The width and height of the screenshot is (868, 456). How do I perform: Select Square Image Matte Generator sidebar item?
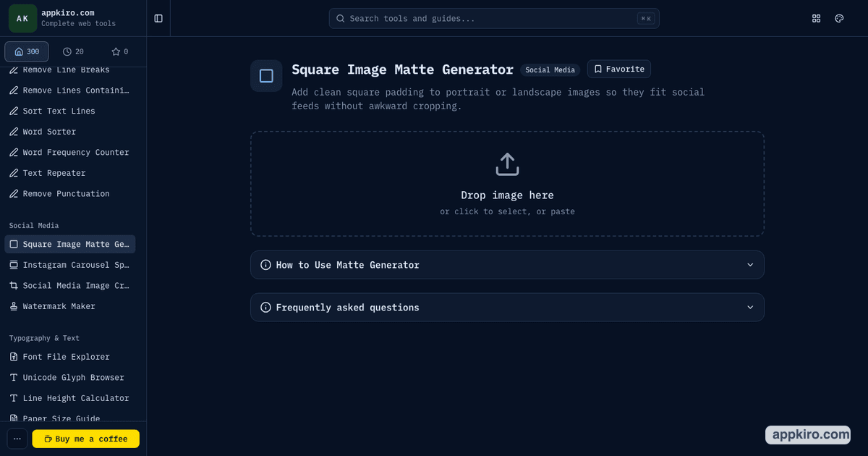70,244
